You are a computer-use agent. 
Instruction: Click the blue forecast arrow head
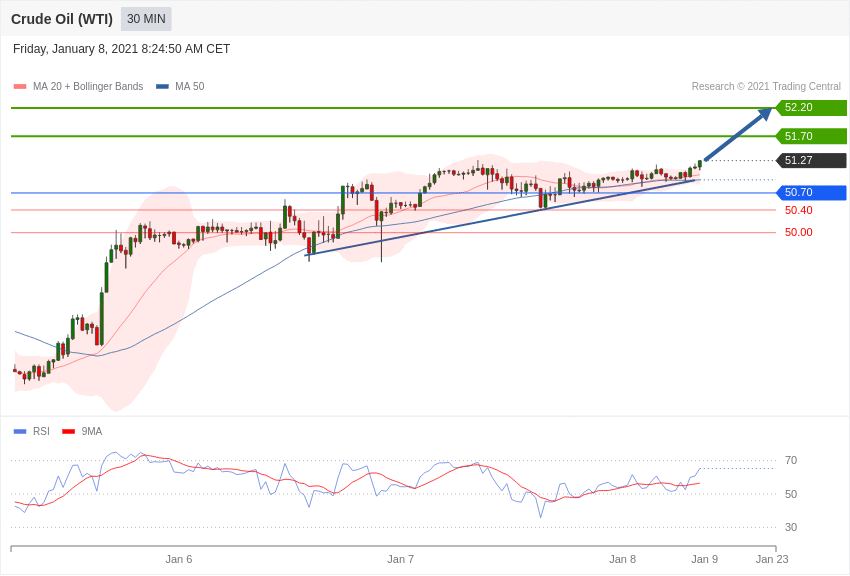[765, 114]
